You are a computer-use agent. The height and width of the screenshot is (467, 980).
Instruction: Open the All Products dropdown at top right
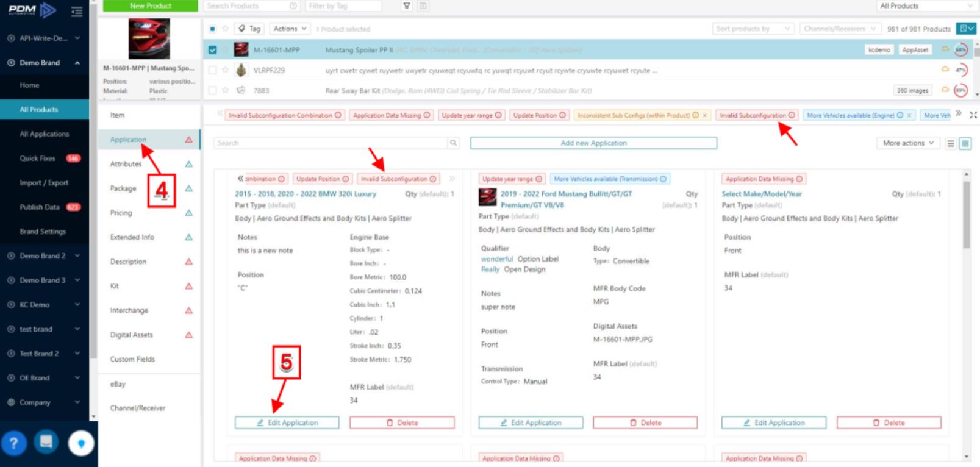(x=926, y=6)
